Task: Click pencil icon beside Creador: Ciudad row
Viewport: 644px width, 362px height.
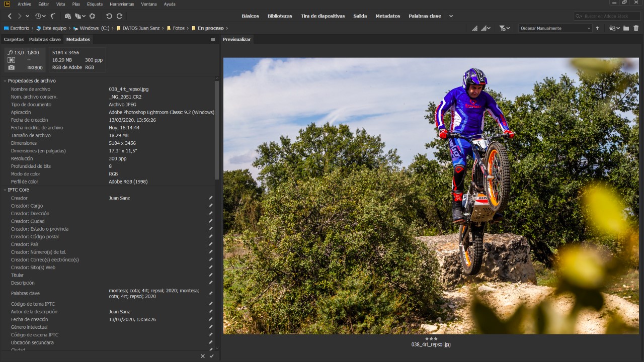Action: coord(211,221)
